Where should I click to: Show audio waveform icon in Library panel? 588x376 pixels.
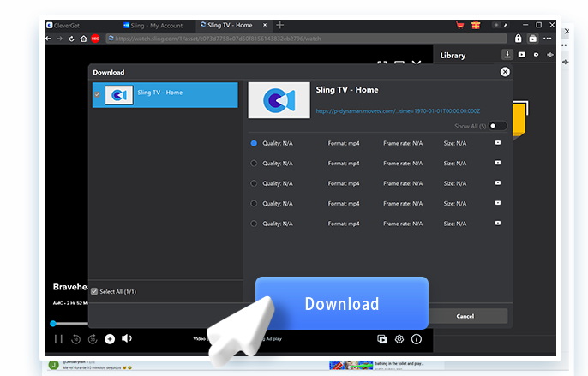pos(550,55)
